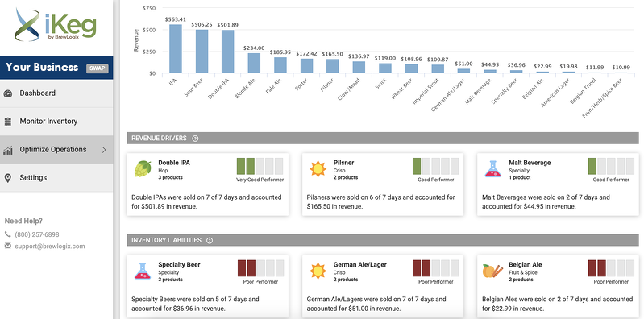644x319 pixels.
Task: Click the Dashboard gauge icon
Action: [x=8, y=93]
